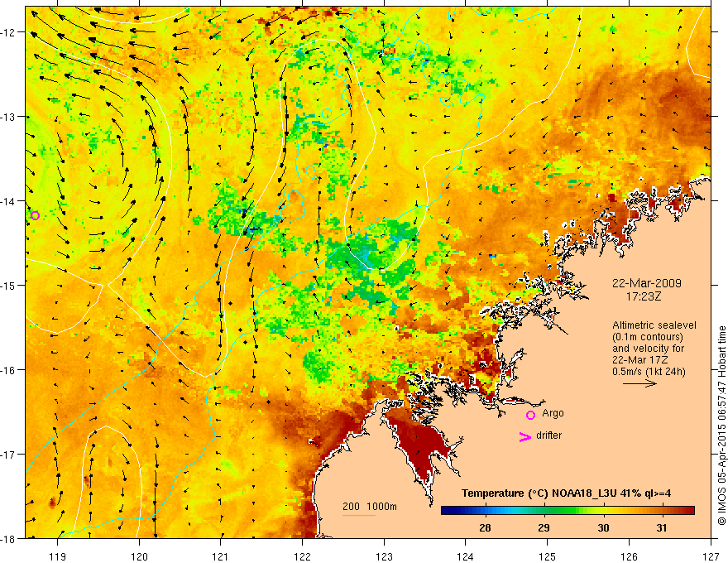Click latitude axis label '-12'
The width and height of the screenshot is (728, 563).
[8, 32]
